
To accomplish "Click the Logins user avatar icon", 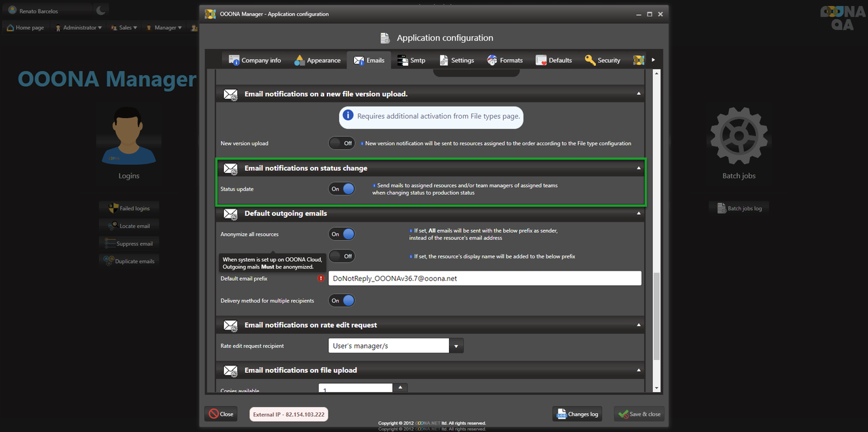I will point(129,136).
